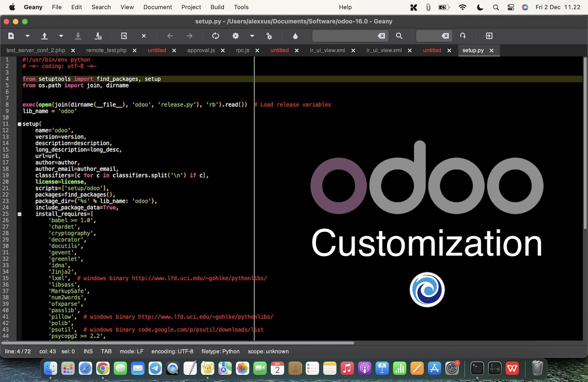Open the approval.js tab
The image size is (588, 382).
201,50
